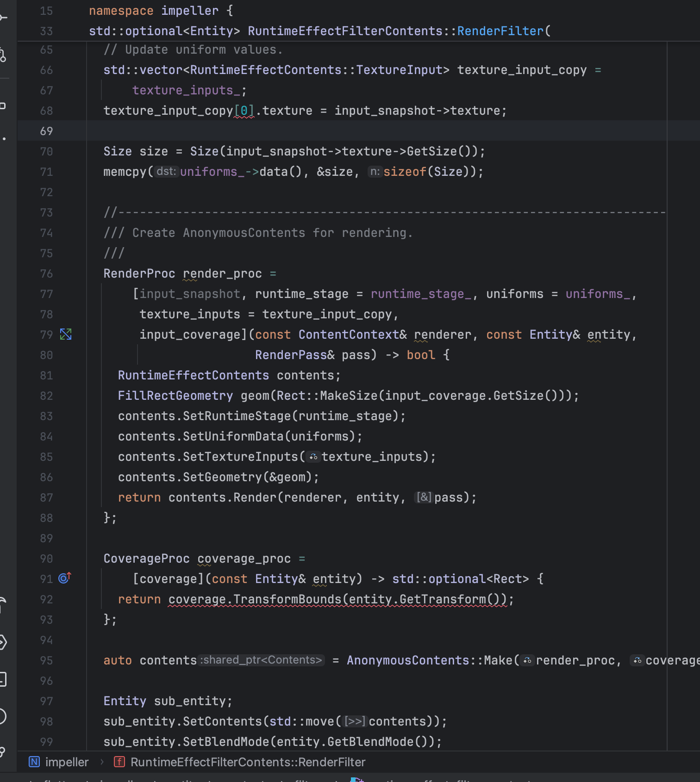Click the comment Update uniform values
The height and width of the screenshot is (782, 700).
(193, 50)
